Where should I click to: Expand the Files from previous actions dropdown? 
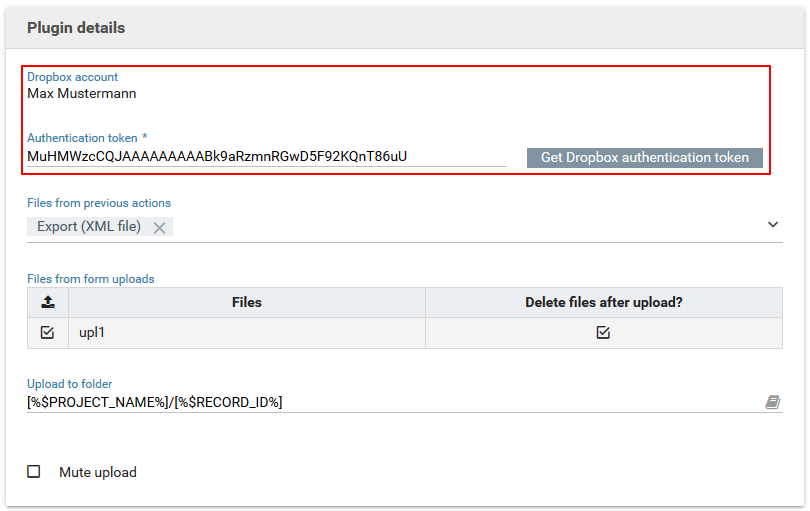772,225
